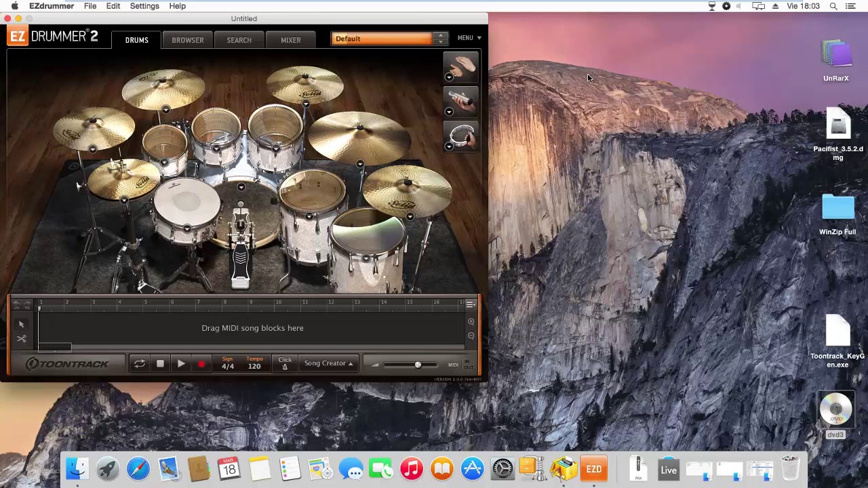
Task: Select the UnRarX desktop icon
Action: (x=836, y=60)
